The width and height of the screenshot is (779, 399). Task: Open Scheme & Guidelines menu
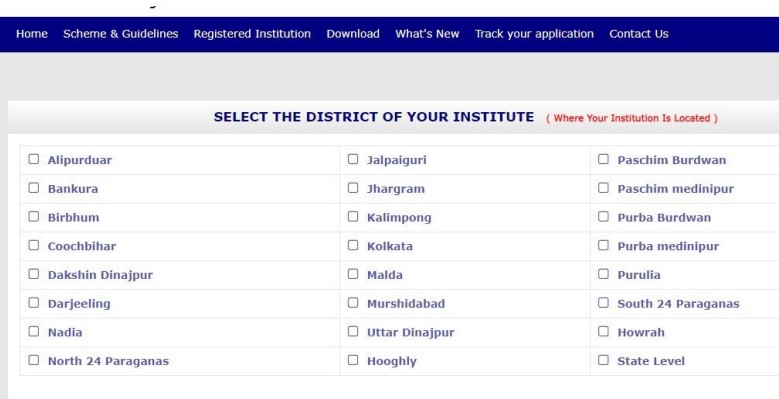click(121, 34)
